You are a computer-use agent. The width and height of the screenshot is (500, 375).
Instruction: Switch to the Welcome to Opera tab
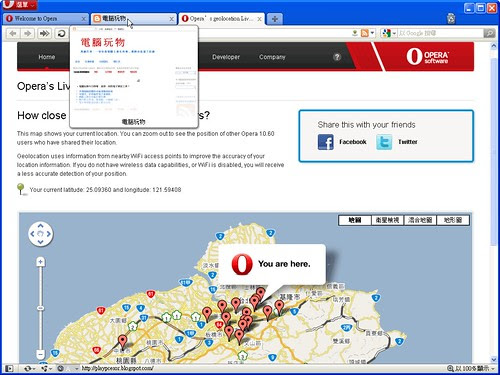click(46, 19)
